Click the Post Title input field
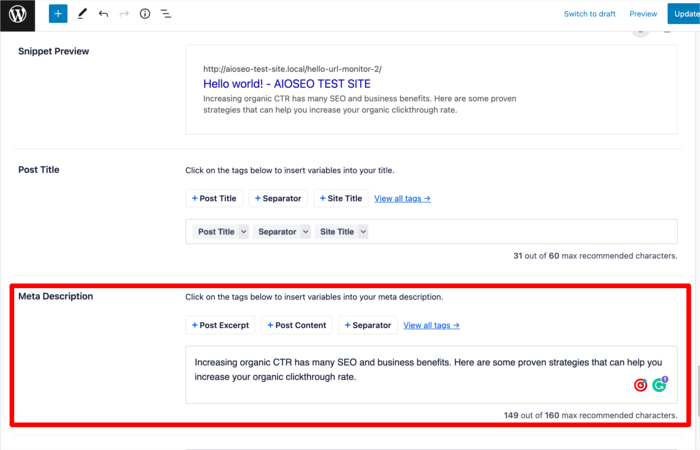 [431, 232]
